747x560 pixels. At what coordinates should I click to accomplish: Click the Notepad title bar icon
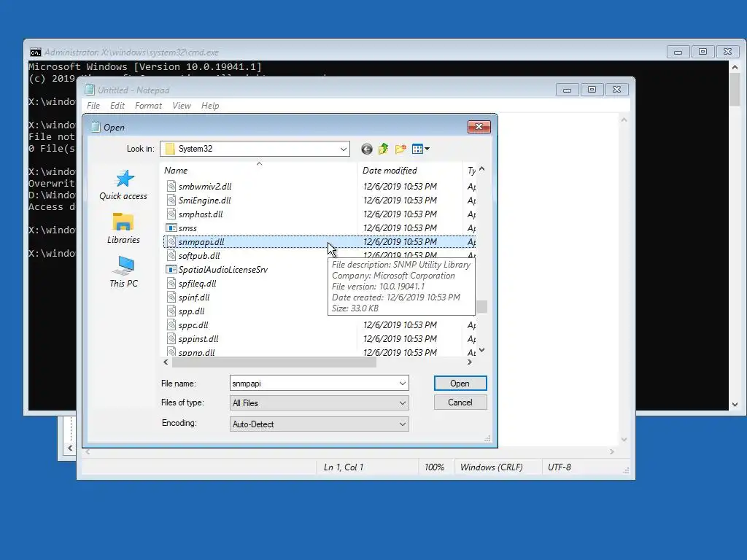coord(90,90)
